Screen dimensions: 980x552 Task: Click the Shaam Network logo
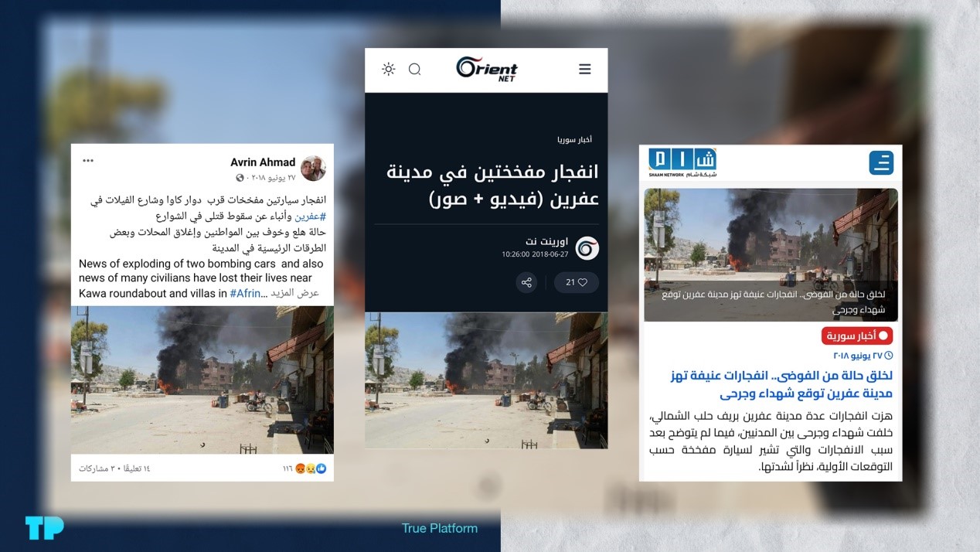pos(682,163)
